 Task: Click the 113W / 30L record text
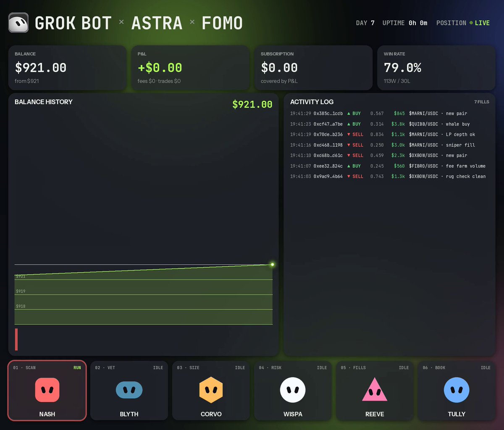pyautogui.click(x=397, y=81)
